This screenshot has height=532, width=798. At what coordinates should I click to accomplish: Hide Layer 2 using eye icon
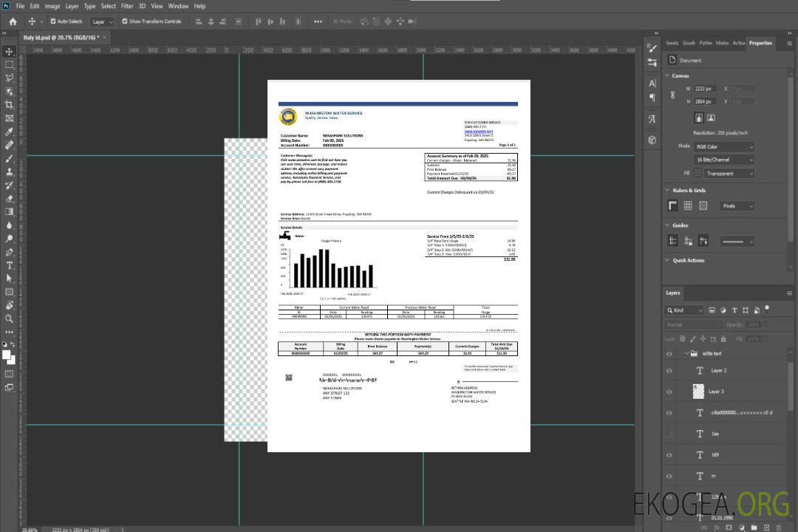click(x=669, y=371)
